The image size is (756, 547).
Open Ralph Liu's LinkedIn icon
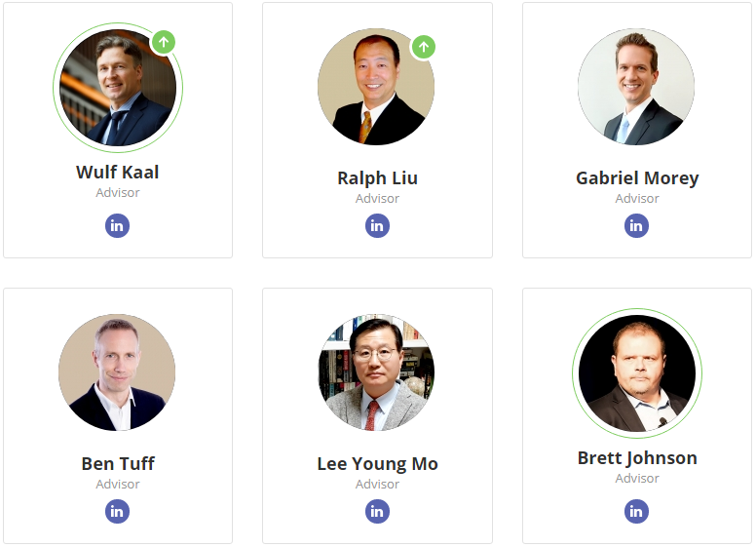377,226
